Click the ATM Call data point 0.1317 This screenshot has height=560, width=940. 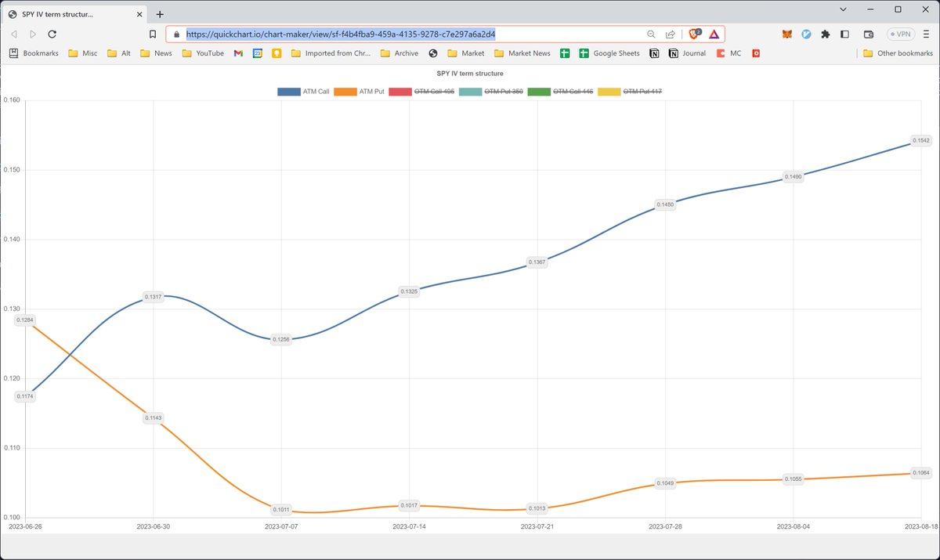tap(154, 297)
